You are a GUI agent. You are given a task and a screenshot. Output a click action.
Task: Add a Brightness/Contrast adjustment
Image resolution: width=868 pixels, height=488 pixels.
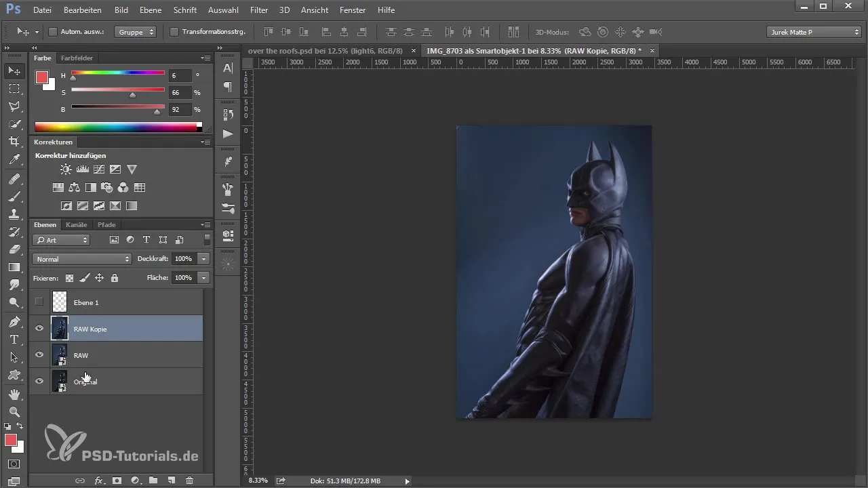66,169
